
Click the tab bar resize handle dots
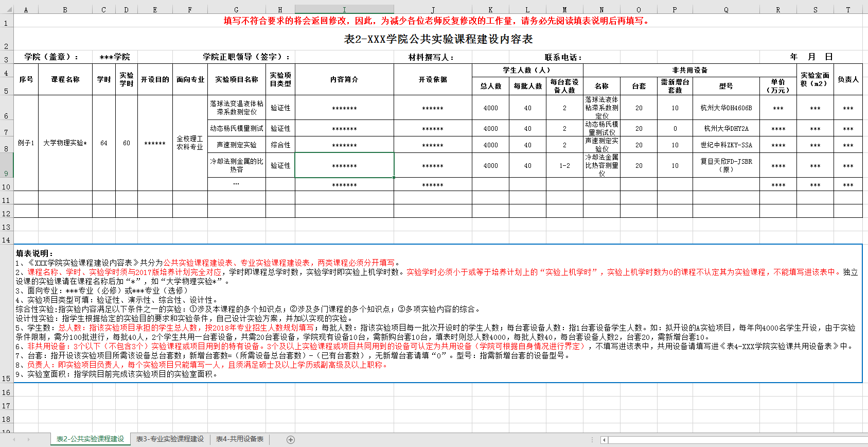(x=592, y=440)
